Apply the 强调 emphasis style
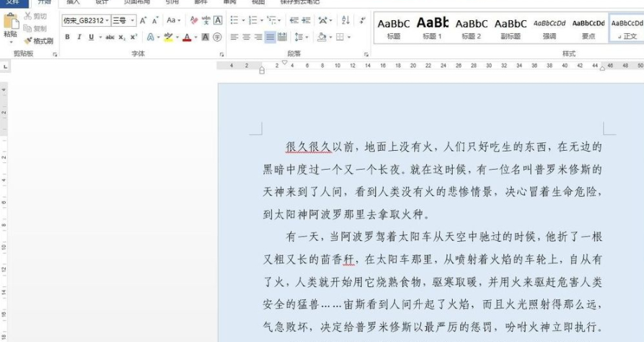644x342 pixels. tap(550, 28)
